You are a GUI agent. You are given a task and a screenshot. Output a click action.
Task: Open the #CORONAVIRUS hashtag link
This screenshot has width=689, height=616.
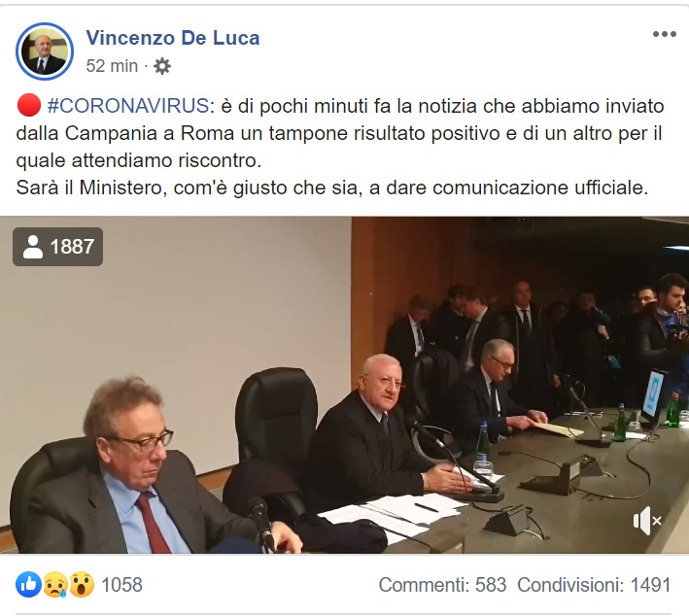click(x=128, y=106)
